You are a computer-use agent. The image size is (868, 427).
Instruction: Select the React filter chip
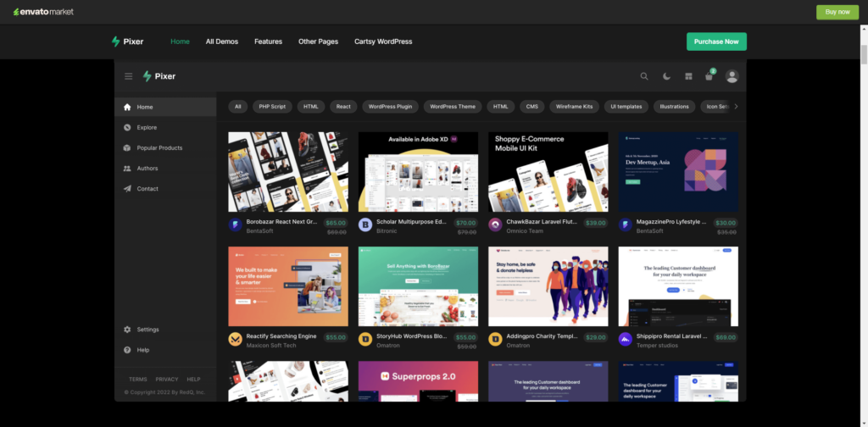point(343,107)
